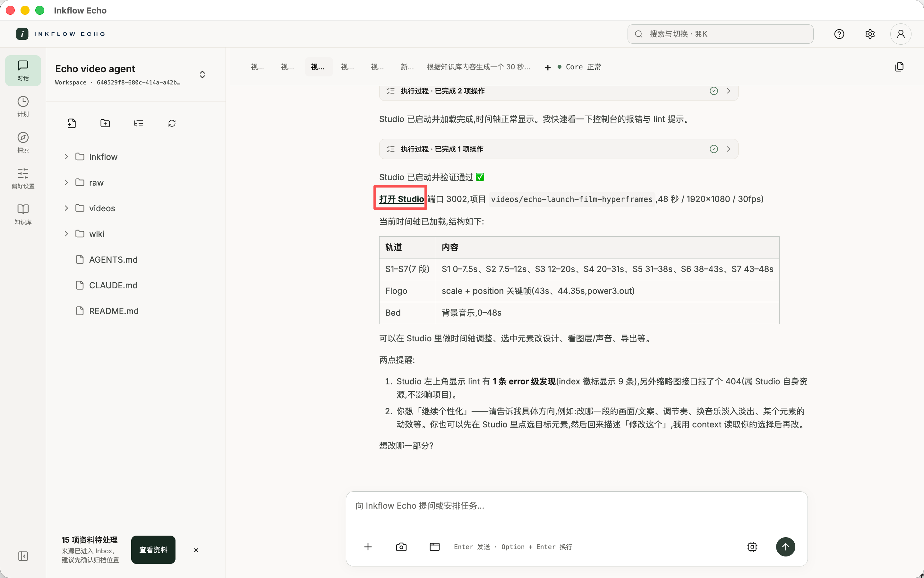Click the Flogo table cell
The image size is (924, 578).
tap(407, 291)
